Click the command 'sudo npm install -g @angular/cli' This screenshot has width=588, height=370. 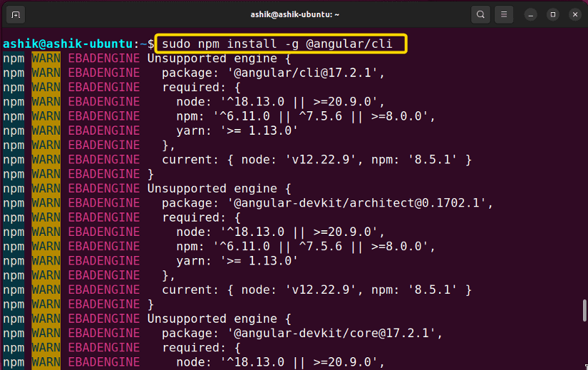coord(277,44)
